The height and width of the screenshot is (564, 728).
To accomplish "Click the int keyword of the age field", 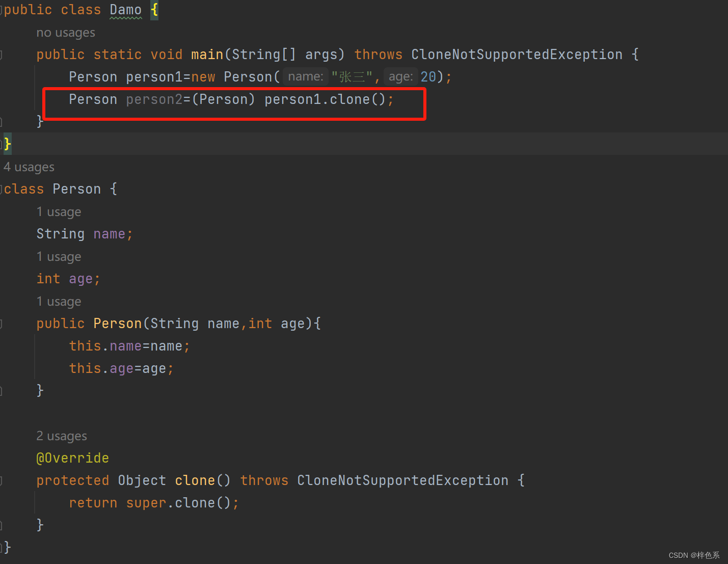I will pyautogui.click(x=48, y=279).
